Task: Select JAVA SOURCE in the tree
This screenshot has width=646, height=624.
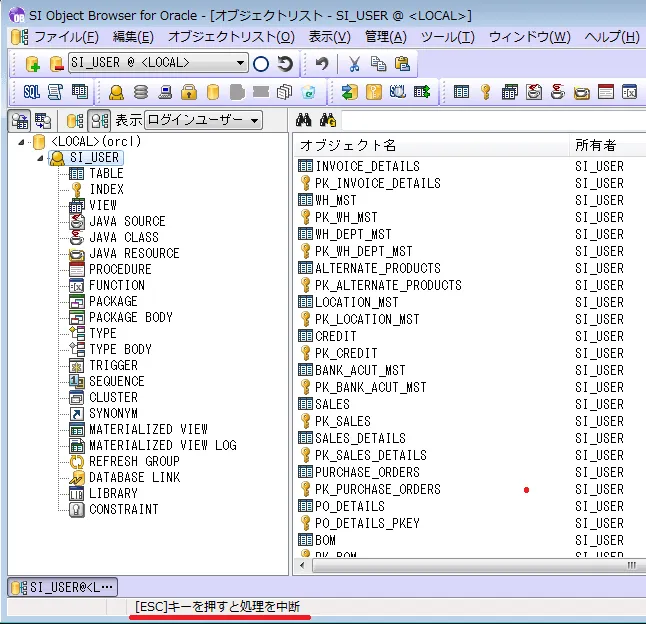Action: 127,221
